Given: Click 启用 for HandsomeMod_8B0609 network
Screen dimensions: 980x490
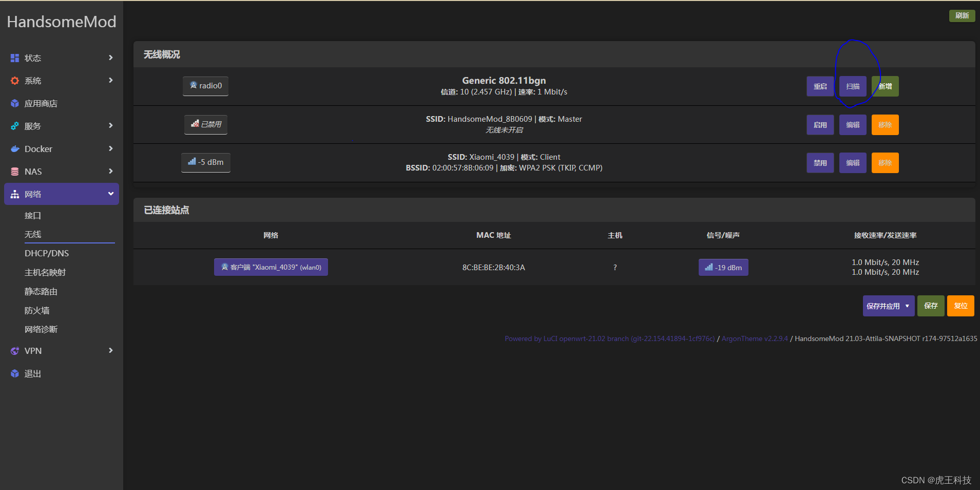Looking at the screenshot, I should [x=820, y=125].
